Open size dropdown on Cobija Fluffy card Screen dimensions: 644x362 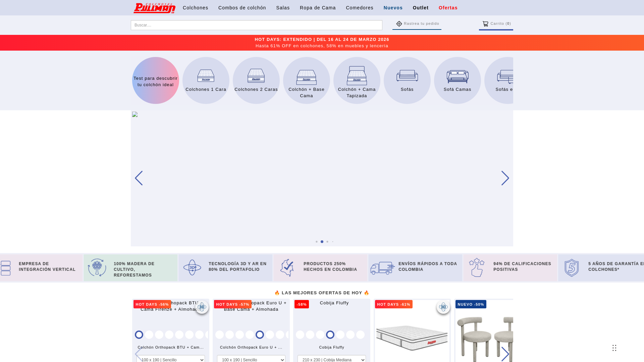[x=332, y=359]
